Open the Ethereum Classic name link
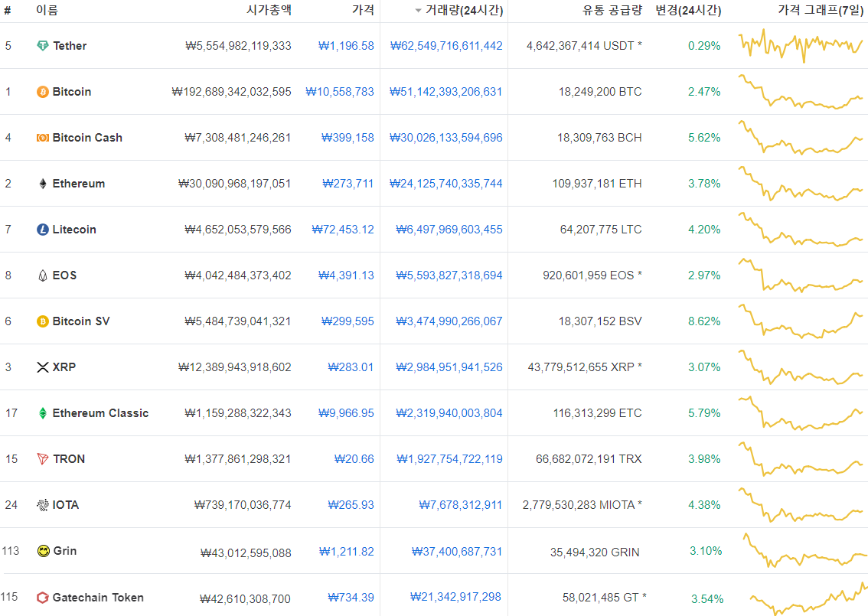The width and height of the screenshot is (868, 616). point(101,413)
